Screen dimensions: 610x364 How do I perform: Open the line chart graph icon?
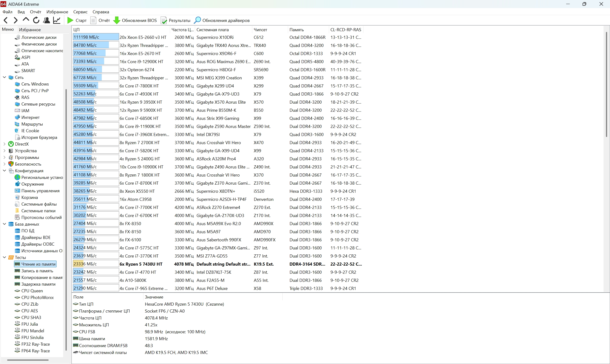[x=57, y=20]
